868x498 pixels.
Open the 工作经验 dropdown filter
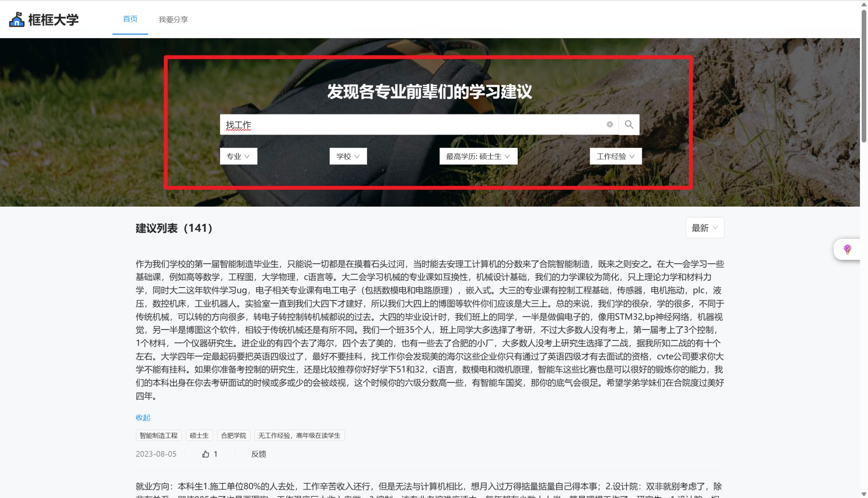(x=615, y=156)
